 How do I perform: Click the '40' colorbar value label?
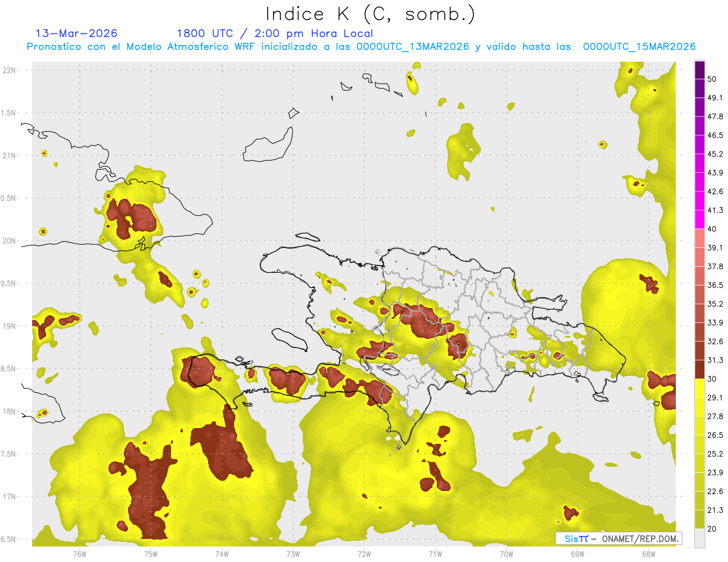pos(713,229)
